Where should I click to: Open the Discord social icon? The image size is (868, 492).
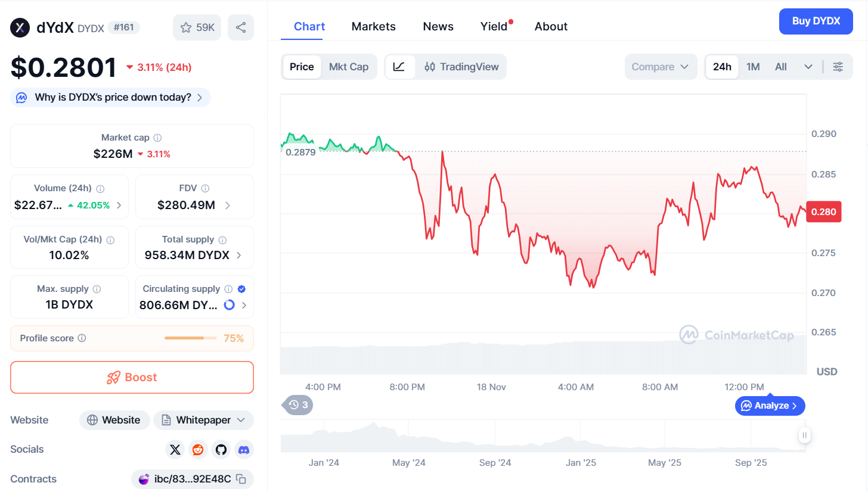click(244, 450)
